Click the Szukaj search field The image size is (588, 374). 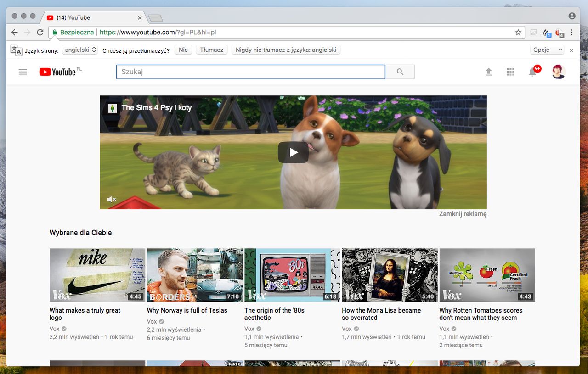(x=250, y=72)
